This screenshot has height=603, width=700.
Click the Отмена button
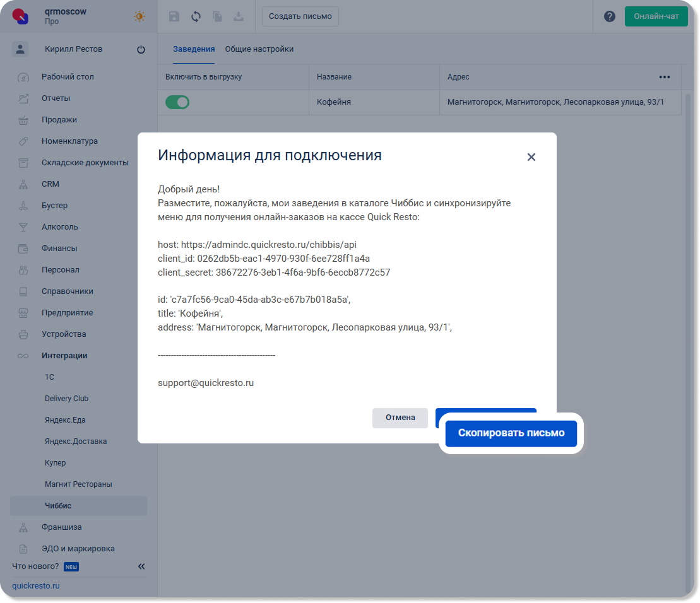pos(400,418)
